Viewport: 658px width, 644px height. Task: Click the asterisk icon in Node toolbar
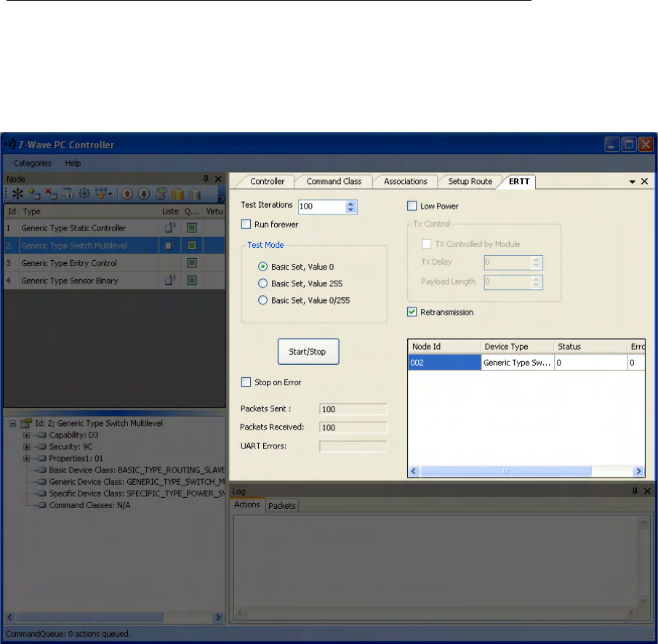click(17, 194)
